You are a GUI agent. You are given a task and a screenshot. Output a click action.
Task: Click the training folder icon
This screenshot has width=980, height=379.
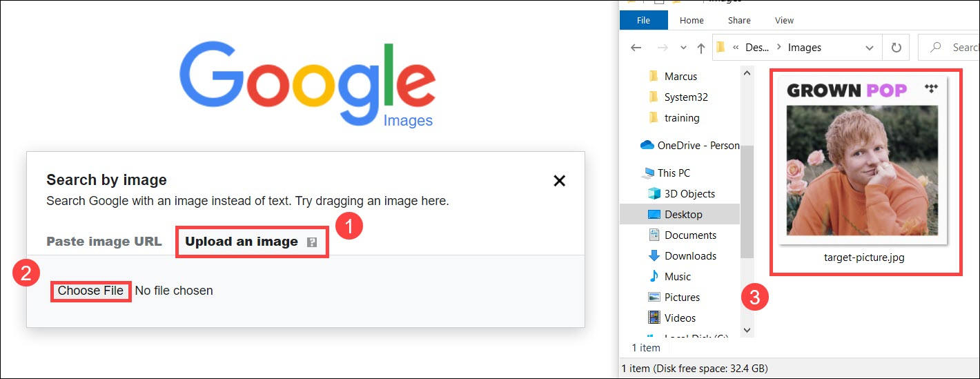pos(654,117)
